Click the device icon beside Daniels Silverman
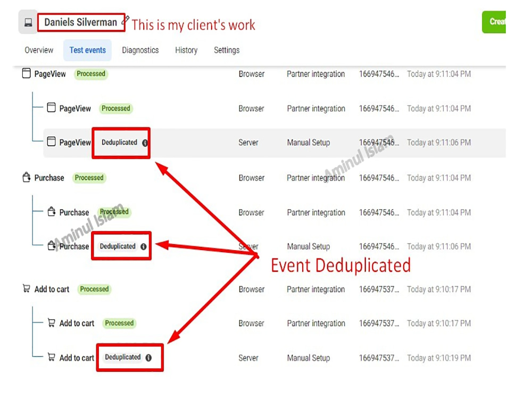Image resolution: width=532 pixels, height=399 pixels. (x=28, y=22)
